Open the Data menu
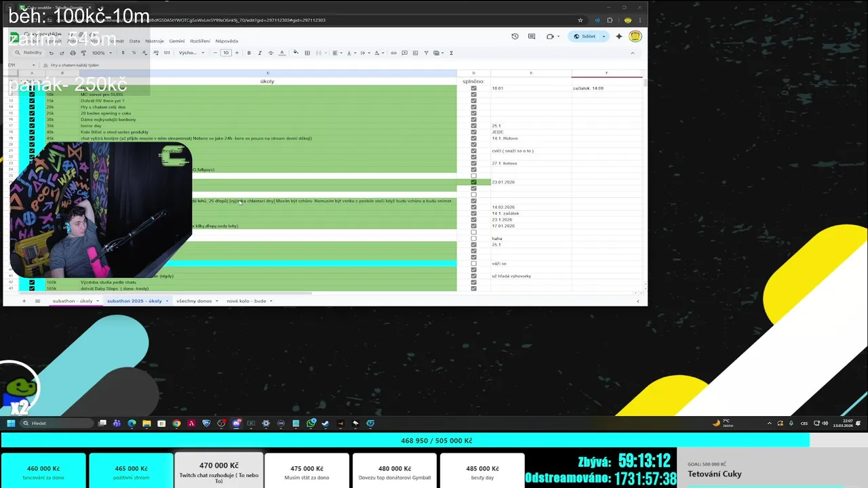Image resolution: width=868 pixels, height=488 pixels. point(134,41)
